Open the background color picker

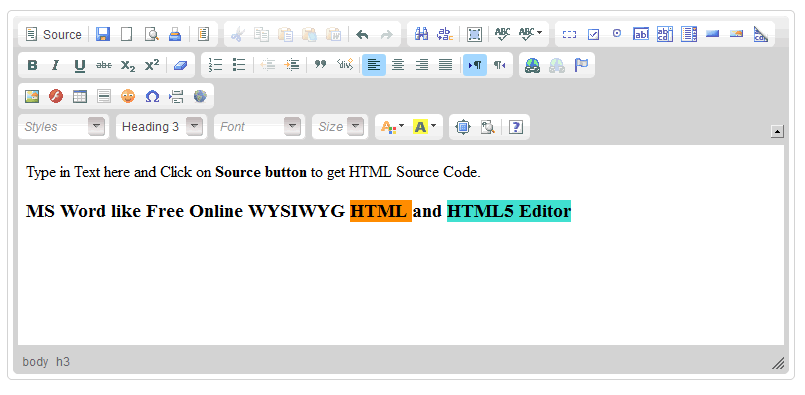tap(425, 127)
